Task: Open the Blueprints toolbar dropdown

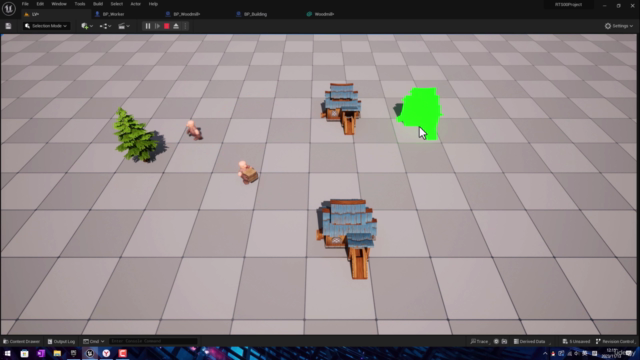Action: pos(105,26)
